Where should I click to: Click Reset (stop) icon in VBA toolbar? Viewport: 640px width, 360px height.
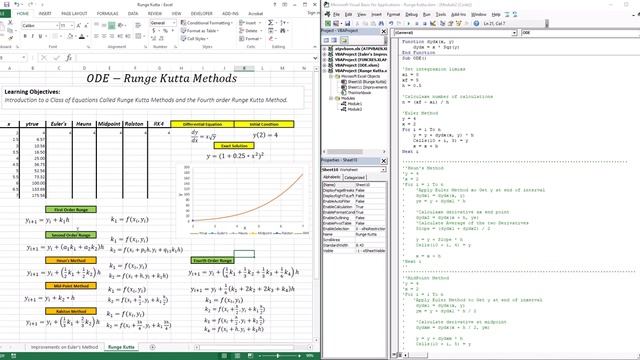[425, 24]
